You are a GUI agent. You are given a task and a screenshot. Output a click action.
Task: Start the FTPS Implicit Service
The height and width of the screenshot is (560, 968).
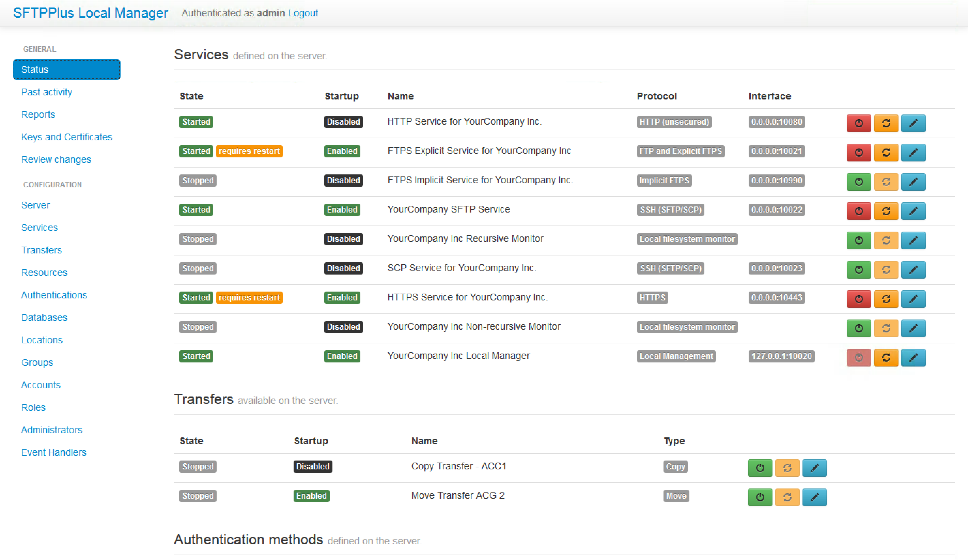point(859,182)
